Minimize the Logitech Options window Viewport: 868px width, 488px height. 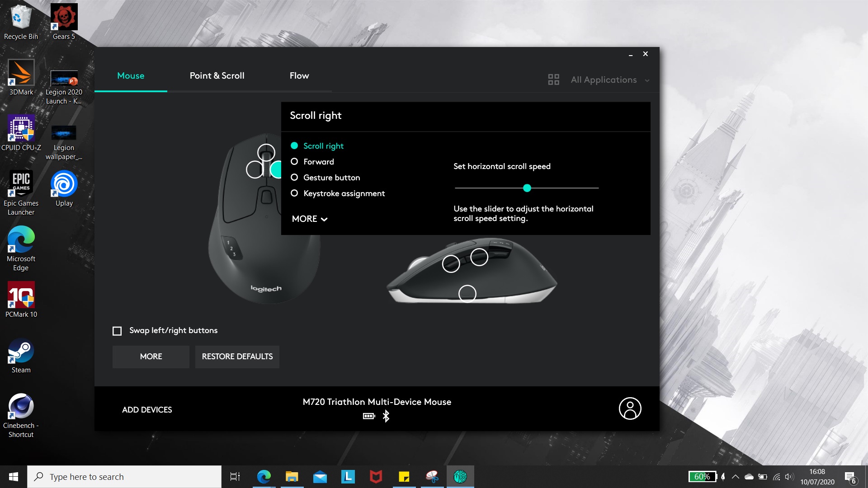coord(631,55)
